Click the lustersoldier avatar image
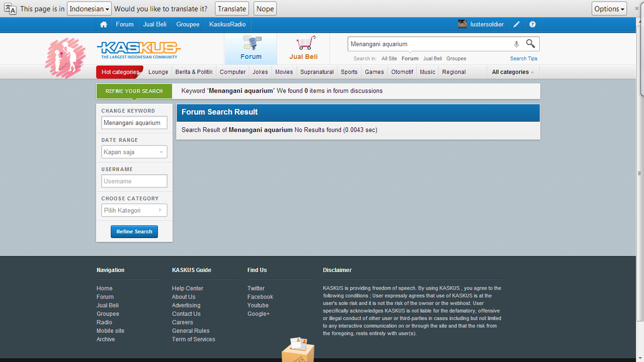The width and height of the screenshot is (644, 362). coord(462,24)
